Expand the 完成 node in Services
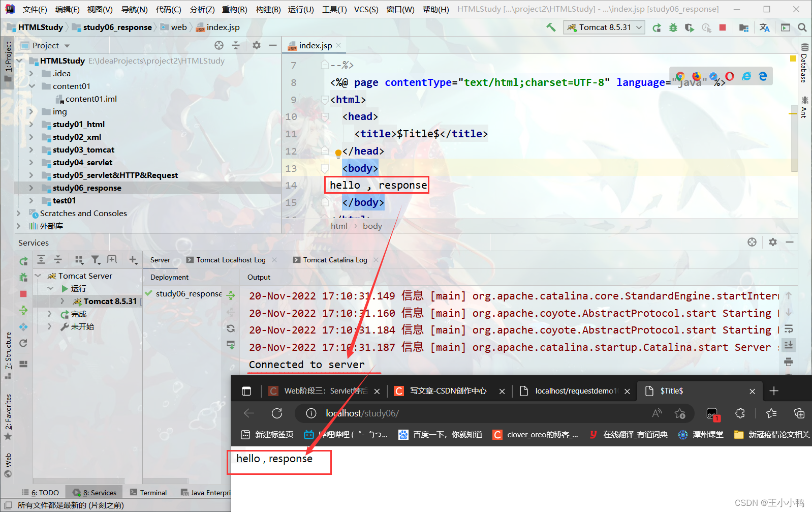 50,314
